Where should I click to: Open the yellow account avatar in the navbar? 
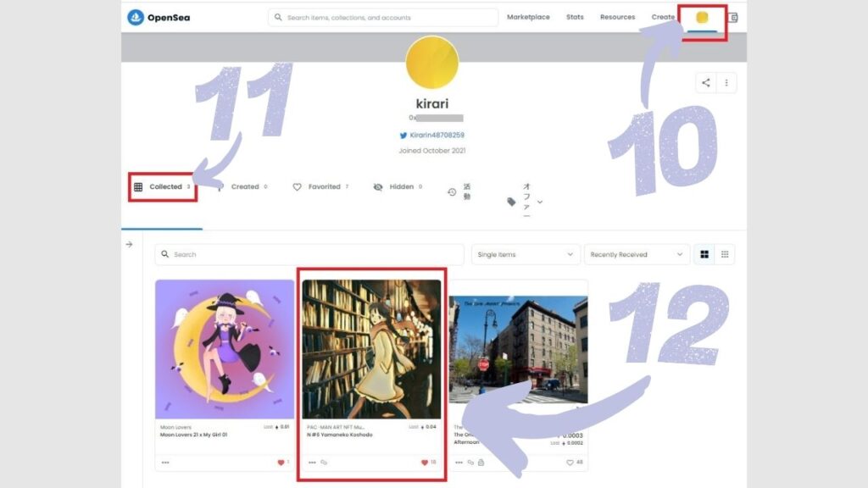[x=702, y=18]
